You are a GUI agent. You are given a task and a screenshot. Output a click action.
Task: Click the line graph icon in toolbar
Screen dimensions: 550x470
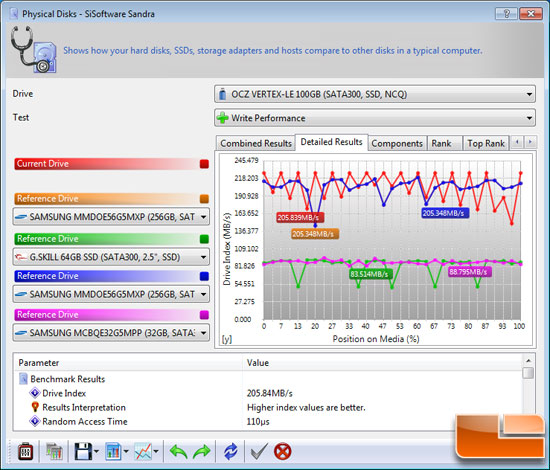[x=143, y=451]
